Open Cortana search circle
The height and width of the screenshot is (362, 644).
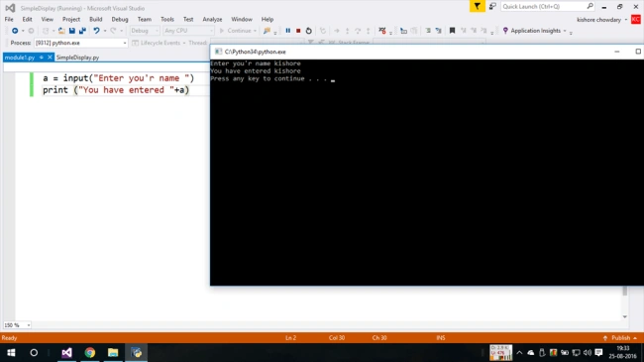point(34,352)
